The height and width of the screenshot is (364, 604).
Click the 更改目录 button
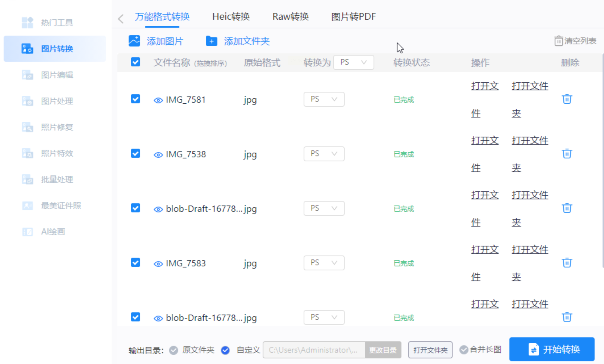(383, 350)
